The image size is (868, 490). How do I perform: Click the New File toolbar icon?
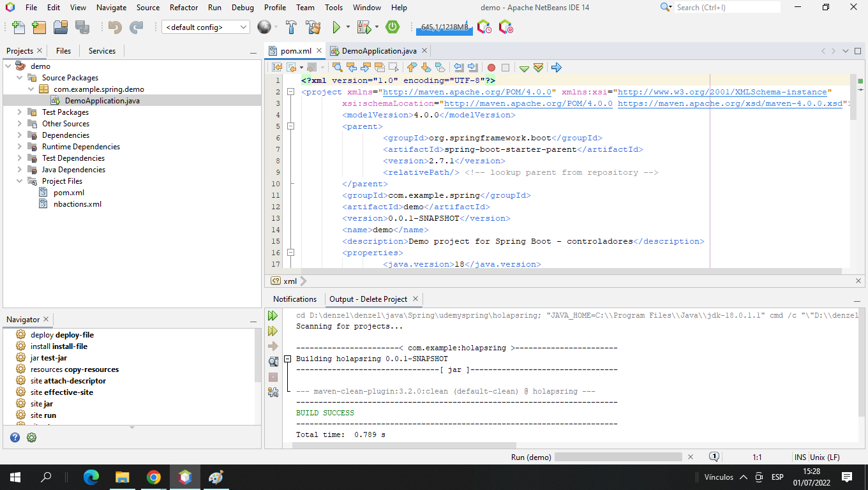(19, 27)
